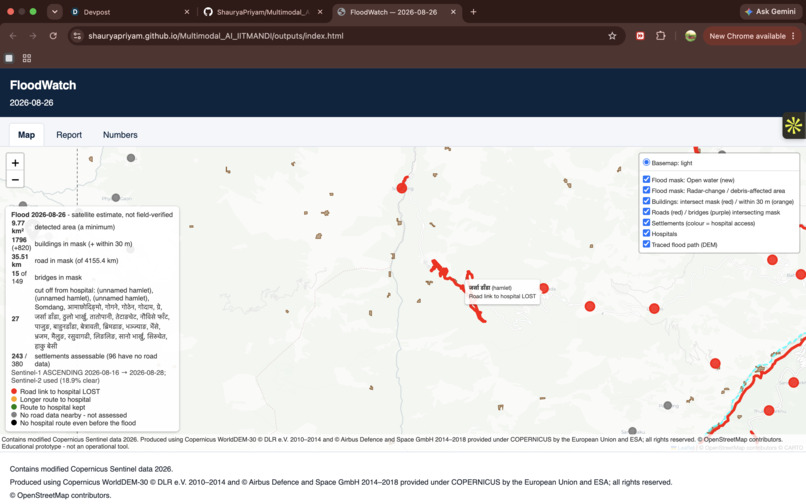Zoom in the map with plus button

coord(15,163)
